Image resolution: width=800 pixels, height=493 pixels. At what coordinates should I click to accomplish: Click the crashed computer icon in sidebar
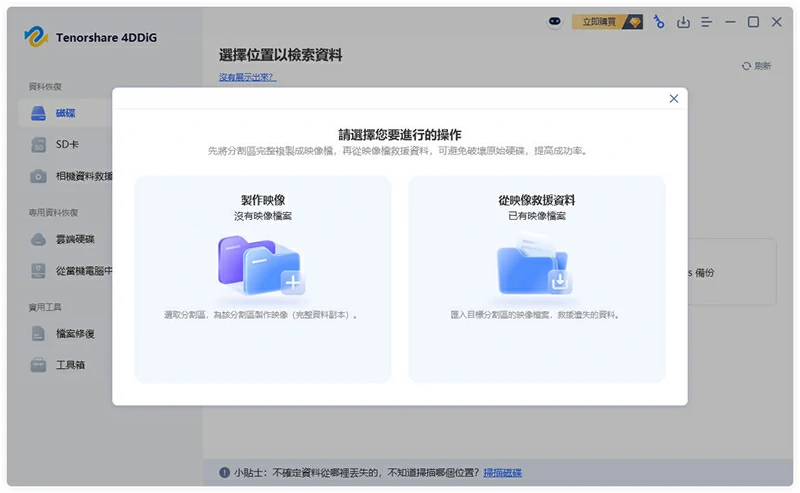pos(38,271)
